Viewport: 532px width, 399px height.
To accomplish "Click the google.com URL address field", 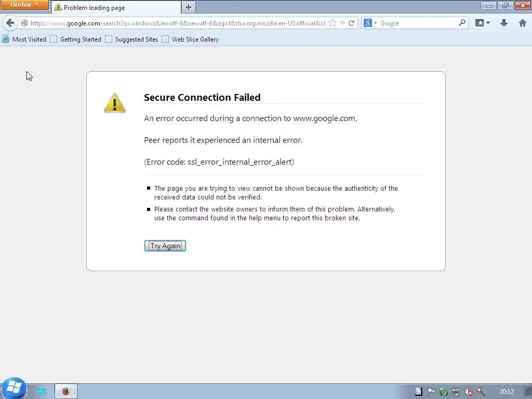I will (x=178, y=23).
